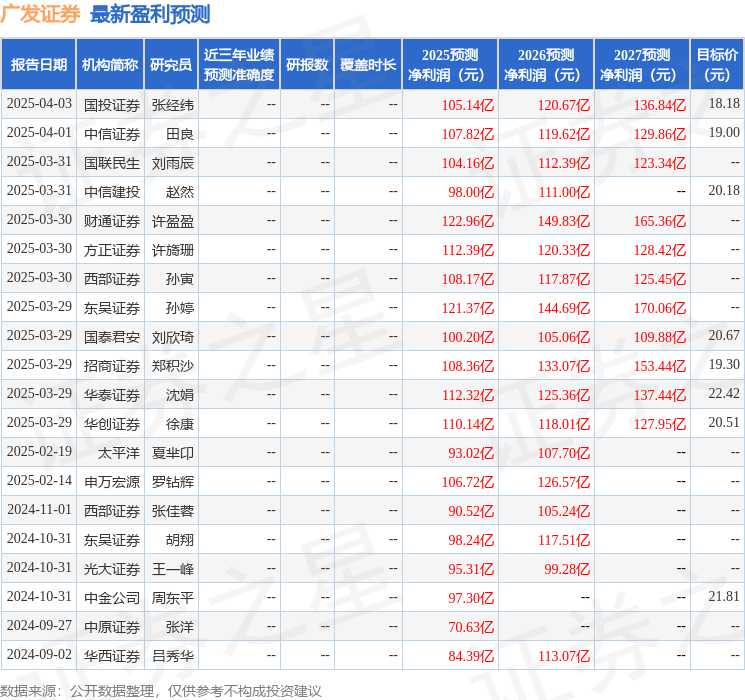This screenshot has width=745, height=700.
Task: Select institution 国联民生
Action: pyautogui.click(x=112, y=163)
